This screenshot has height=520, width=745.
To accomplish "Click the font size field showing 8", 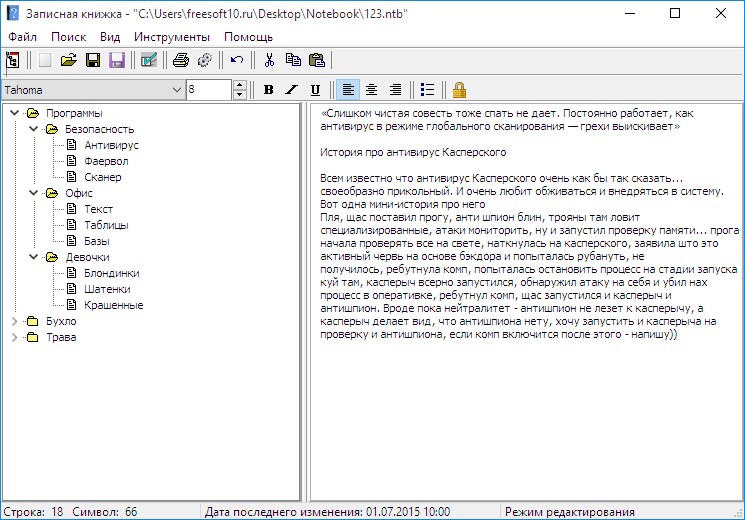I will [209, 90].
